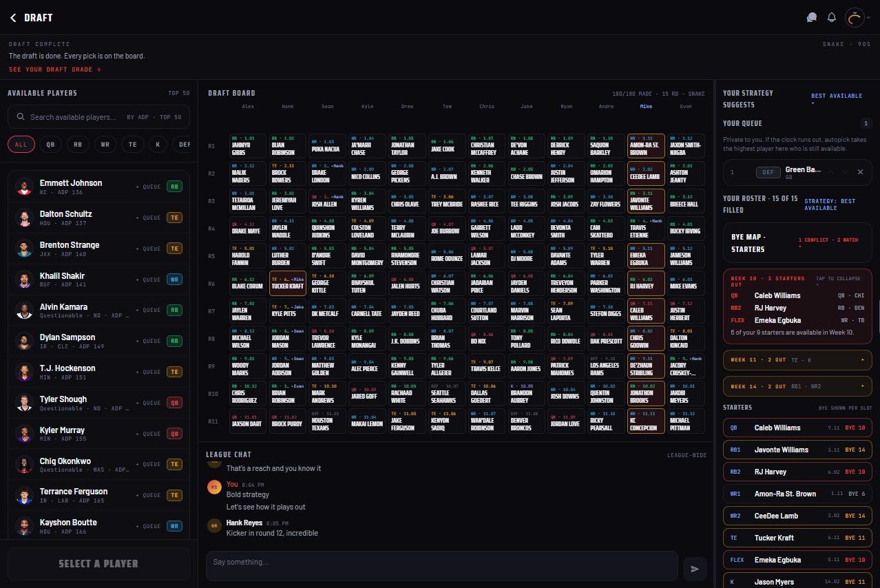This screenshot has width=880, height=588.
Task: Click Khalil Shakir's player avatar
Action: (x=25, y=280)
